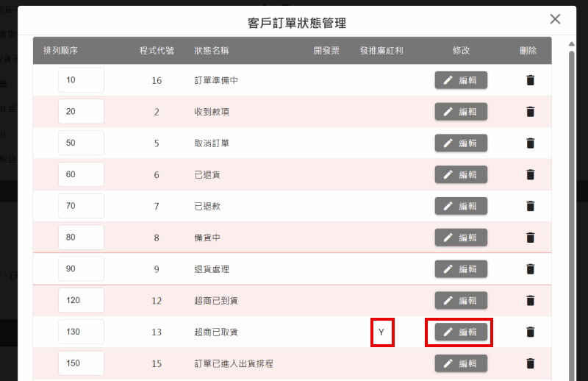This screenshot has height=381, width=588.
Task: Remove 超商已到貨 status with trash icon
Action: pyautogui.click(x=530, y=301)
